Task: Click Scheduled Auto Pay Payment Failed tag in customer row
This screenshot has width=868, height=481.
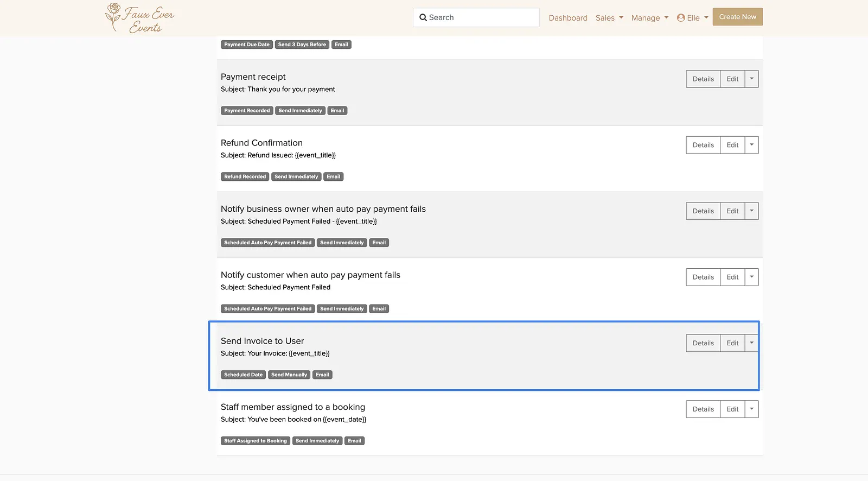Action: coord(268,309)
